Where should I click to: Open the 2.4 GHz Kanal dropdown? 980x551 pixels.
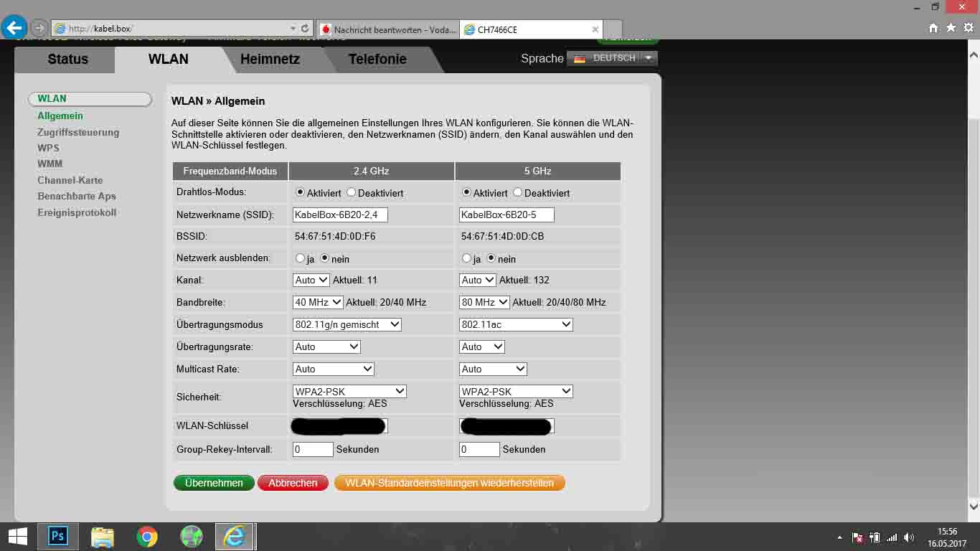pos(310,280)
